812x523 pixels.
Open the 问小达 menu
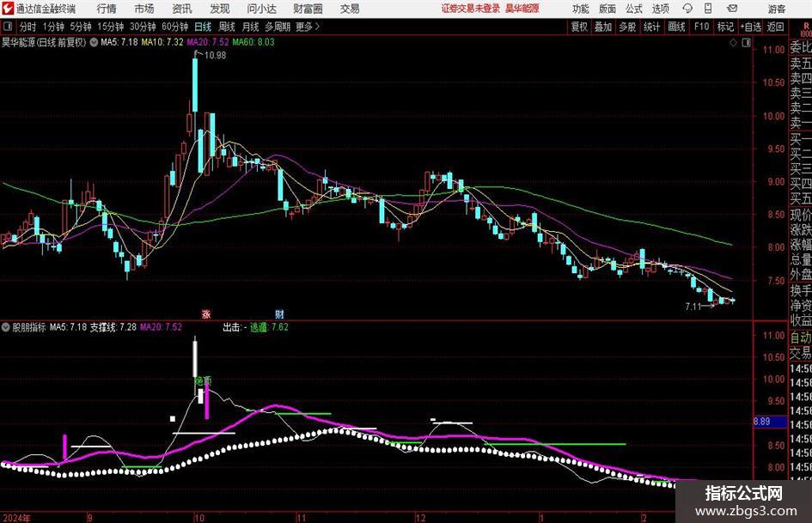(x=261, y=9)
